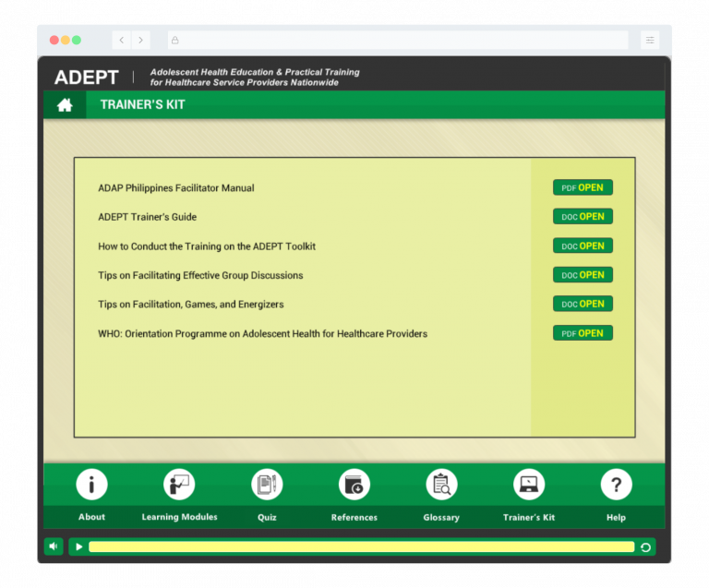Click the Home icon in header
This screenshot has width=709, height=588.
65,105
